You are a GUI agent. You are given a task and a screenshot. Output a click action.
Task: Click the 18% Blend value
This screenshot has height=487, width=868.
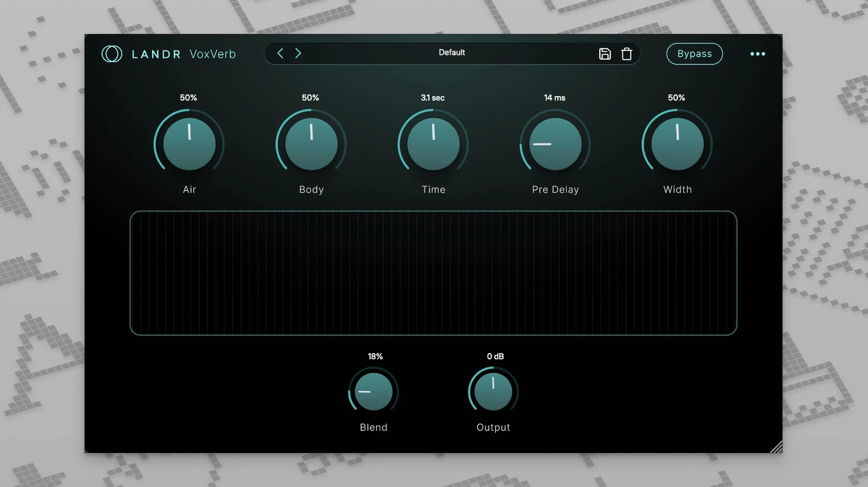(375, 356)
